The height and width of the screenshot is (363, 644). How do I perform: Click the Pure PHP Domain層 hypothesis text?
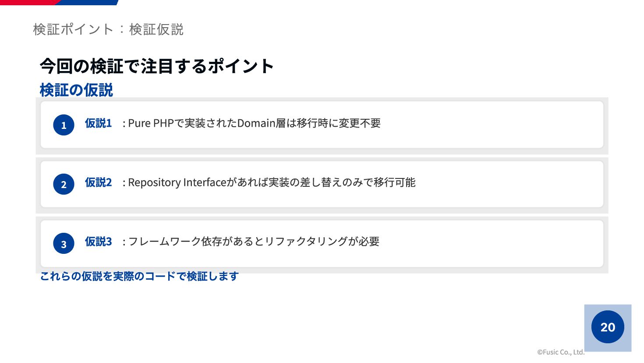pyautogui.click(x=251, y=123)
